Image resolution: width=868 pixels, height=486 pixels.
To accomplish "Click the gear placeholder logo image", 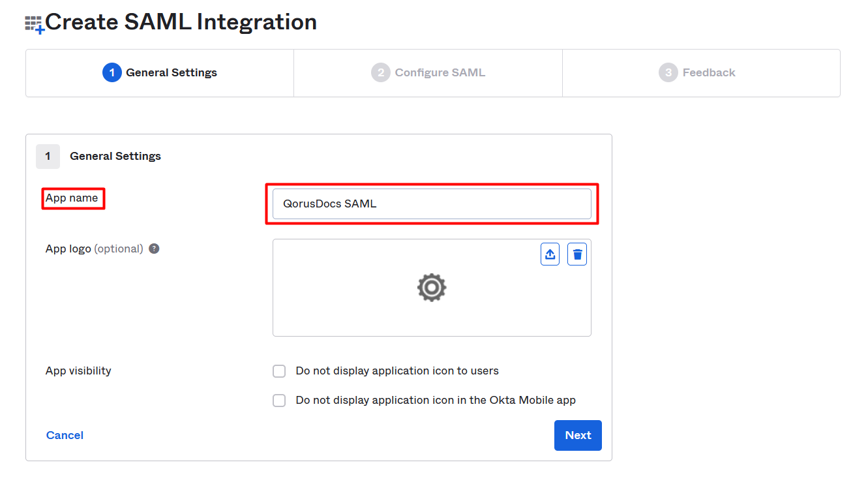I will pyautogui.click(x=432, y=288).
